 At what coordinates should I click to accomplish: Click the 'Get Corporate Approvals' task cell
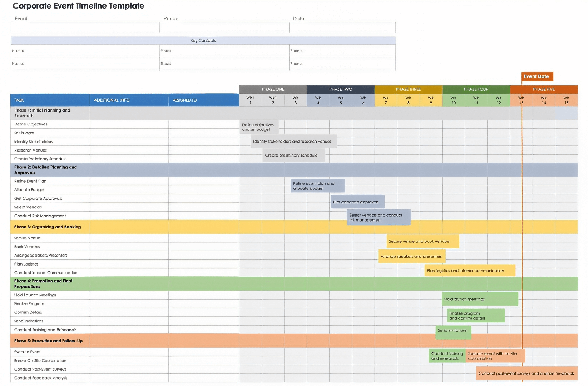[x=50, y=198]
